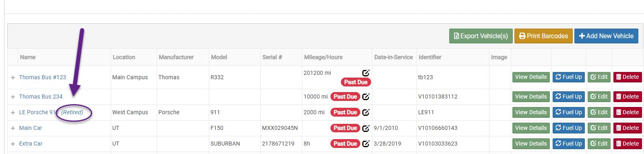Screen dimensions: 644x154
Task: Expand the LE Porsche 911 row
Action: [x=13, y=113]
